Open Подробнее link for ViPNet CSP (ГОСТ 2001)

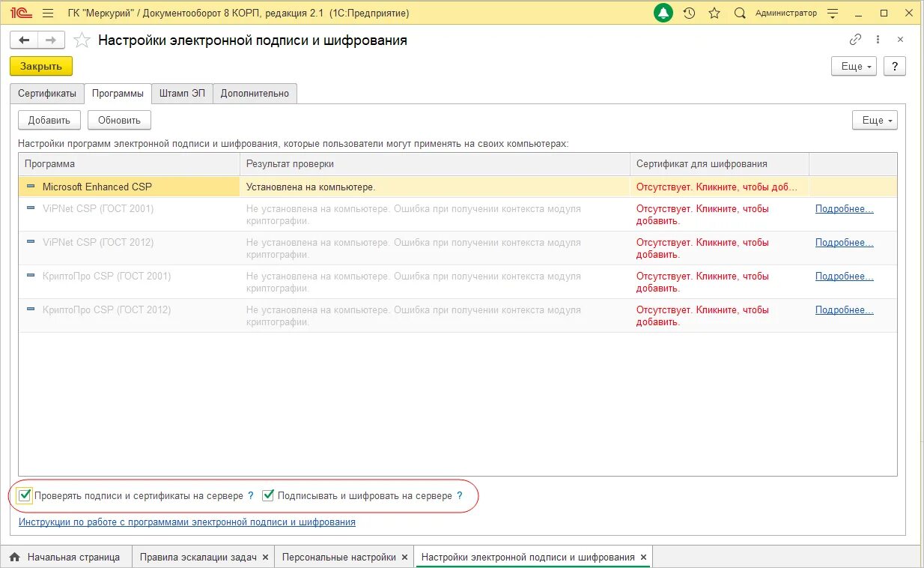(845, 209)
